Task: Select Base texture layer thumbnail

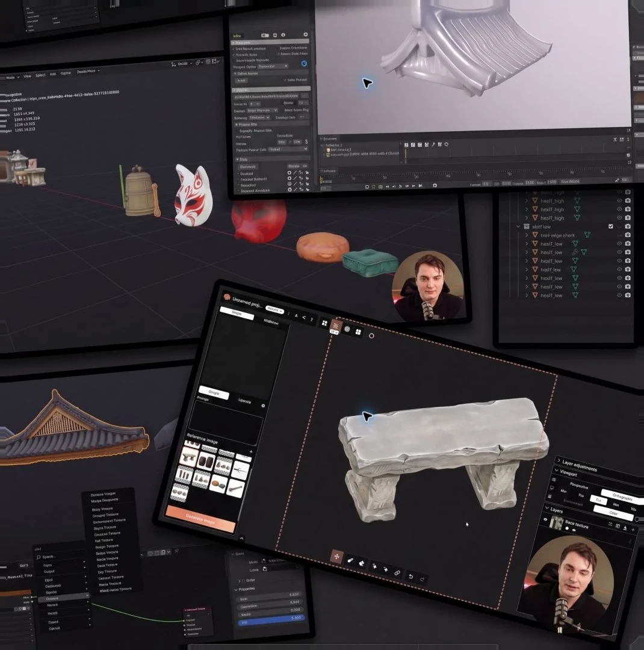Action: click(556, 523)
